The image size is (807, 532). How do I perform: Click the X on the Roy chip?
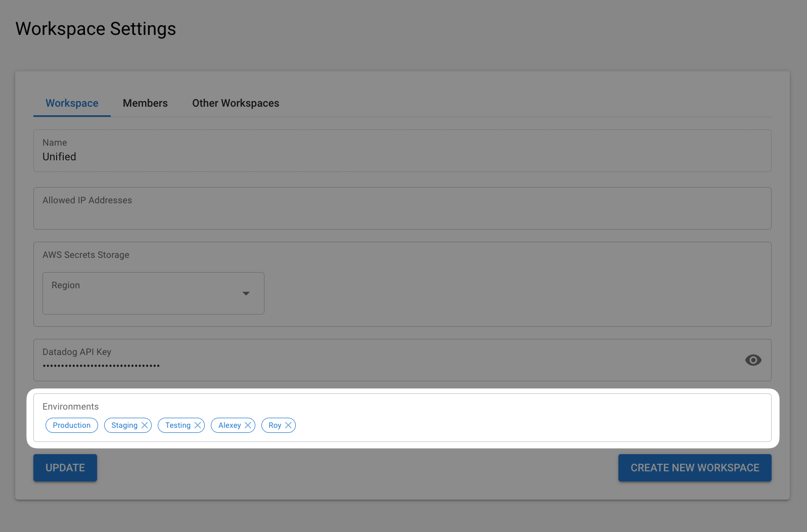[x=288, y=425]
